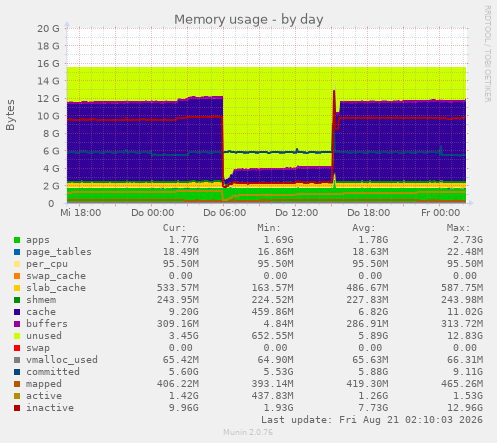Click the page_tables avg value 18.63M
Screen dimensions: 497x443
[370, 252]
